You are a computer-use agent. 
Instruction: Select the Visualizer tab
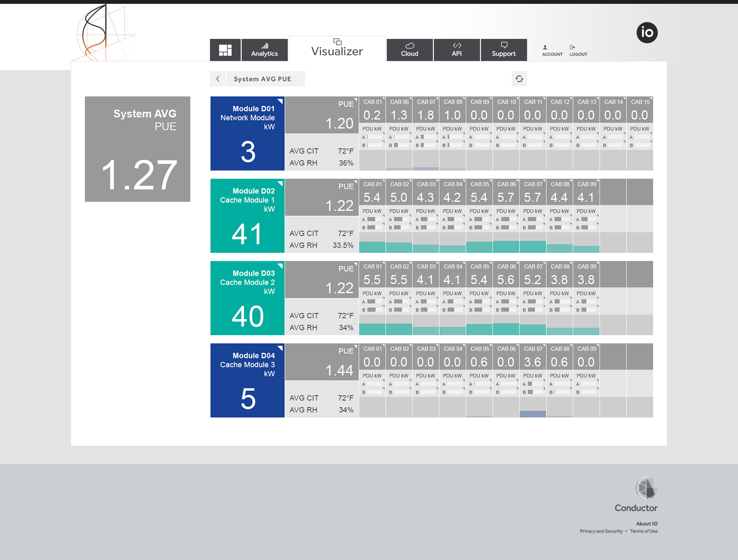[337, 49]
